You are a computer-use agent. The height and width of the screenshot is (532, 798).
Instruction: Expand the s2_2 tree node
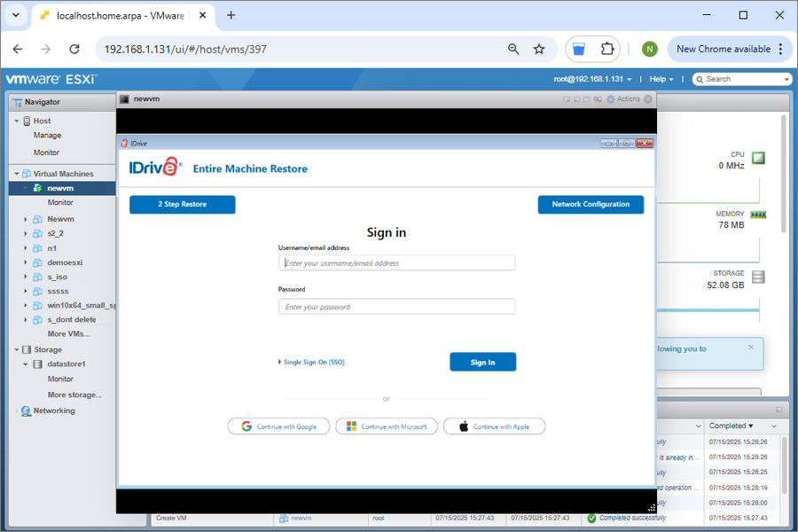pyautogui.click(x=26, y=234)
